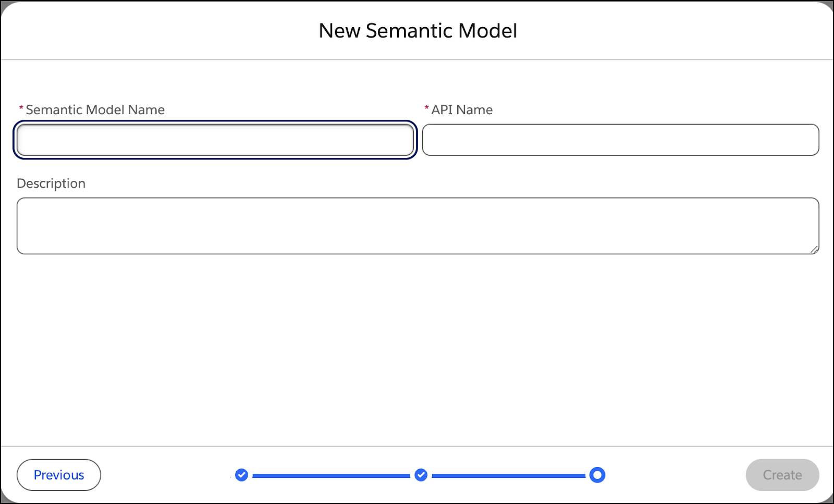This screenshot has width=834, height=504.
Task: Click the first completed checkmark step indicator
Action: pyautogui.click(x=241, y=475)
